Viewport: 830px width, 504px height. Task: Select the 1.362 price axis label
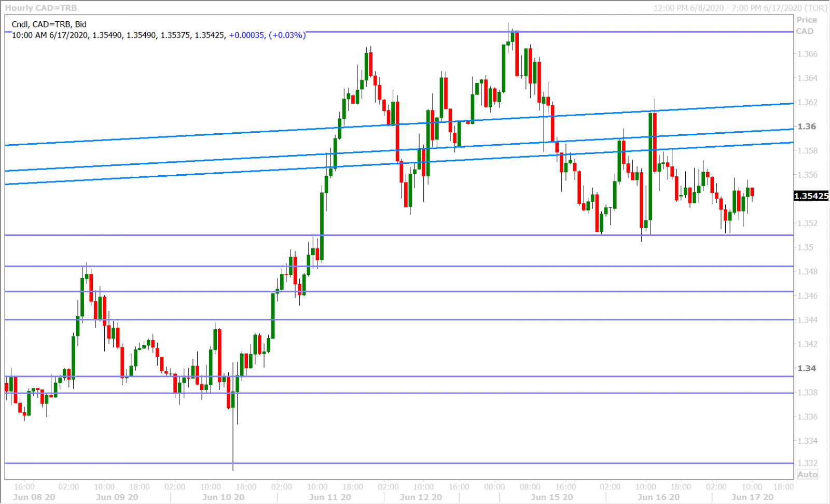(807, 102)
